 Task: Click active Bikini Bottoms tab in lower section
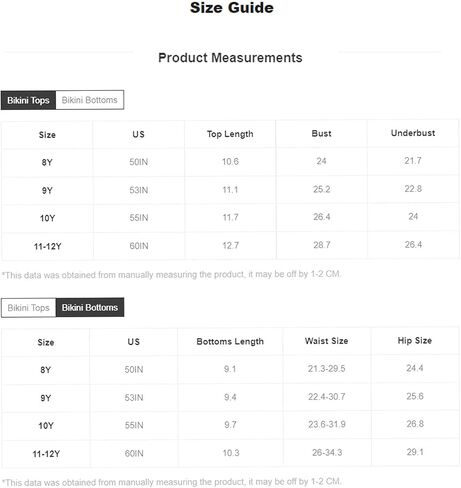point(90,307)
